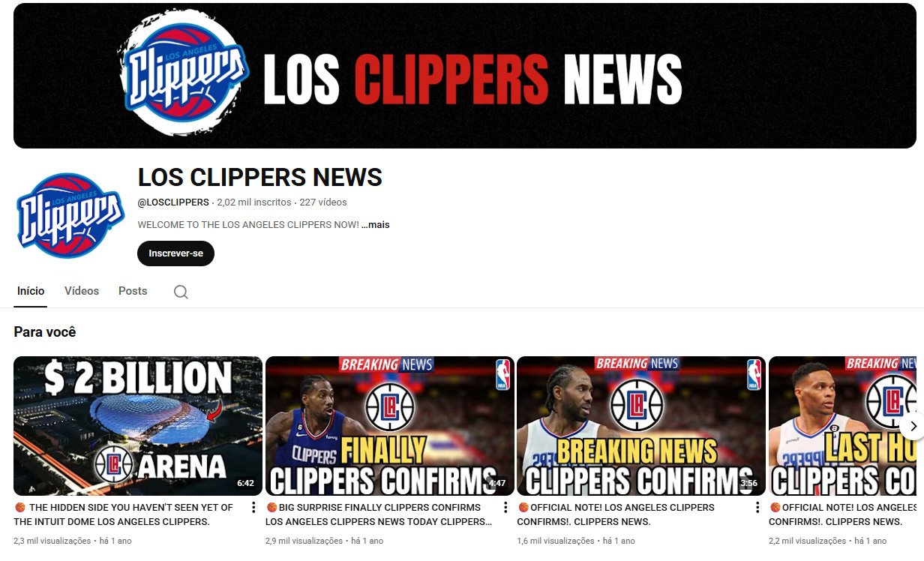The width and height of the screenshot is (924, 561).
Task: Click the search icon on the channel
Action: pos(181,291)
